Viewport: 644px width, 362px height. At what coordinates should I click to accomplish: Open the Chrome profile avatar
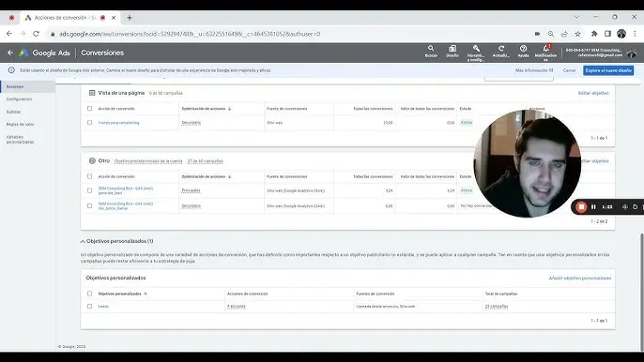[x=621, y=34]
